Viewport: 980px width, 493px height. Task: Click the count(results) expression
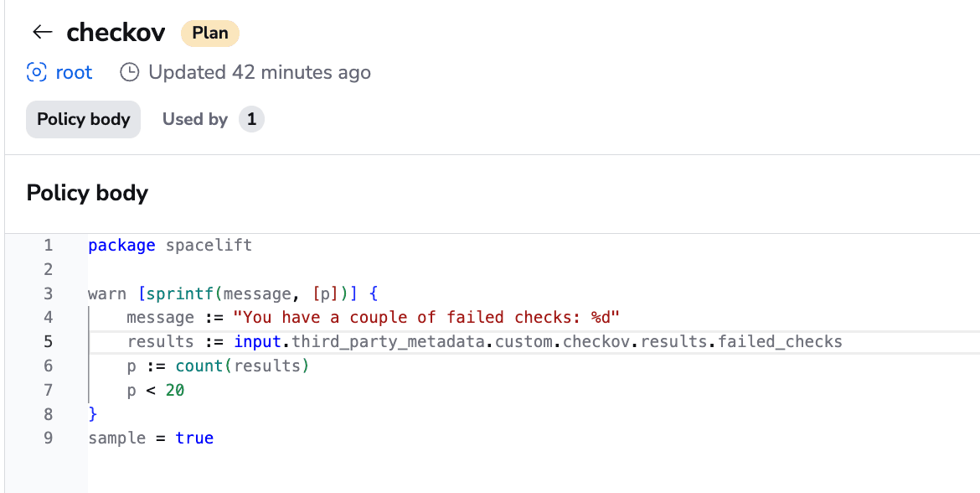pos(243,366)
